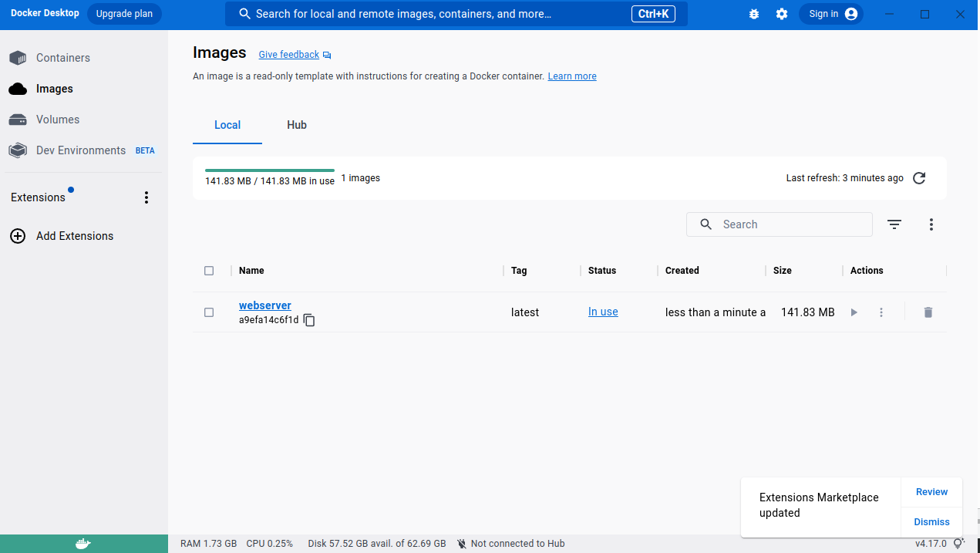The width and height of the screenshot is (980, 553).
Task: Click the Volumes drive icon
Action: 18,120
